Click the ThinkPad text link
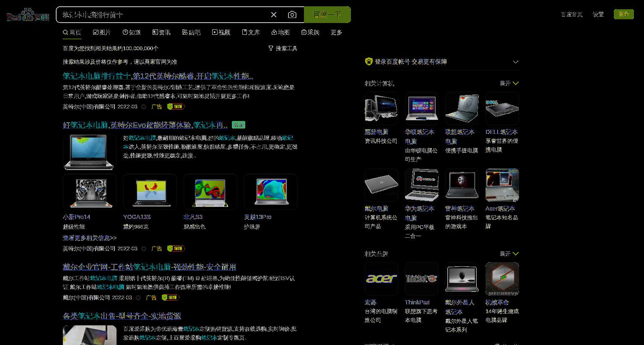This screenshot has height=345, width=644. [417, 302]
